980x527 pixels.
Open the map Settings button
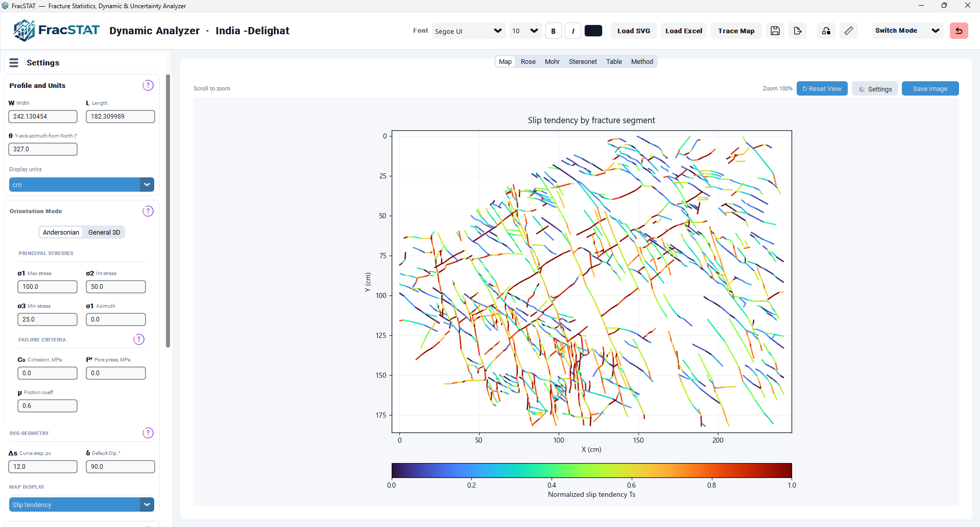(875, 88)
